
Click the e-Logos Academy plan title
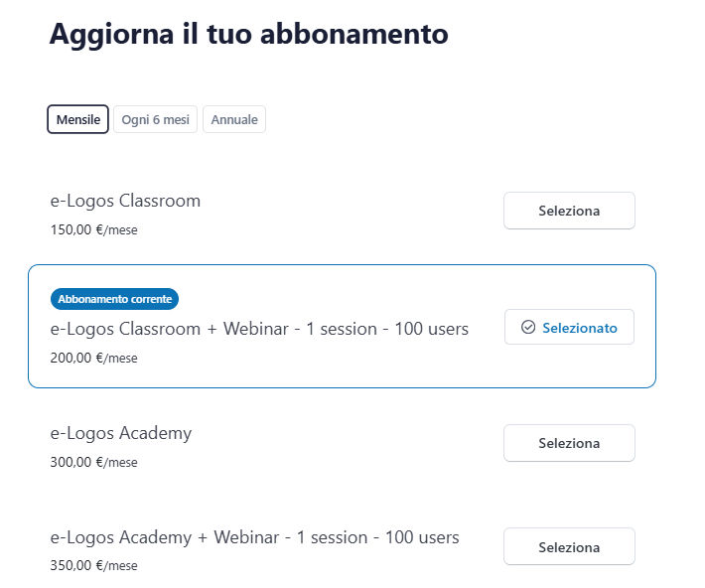tap(121, 433)
